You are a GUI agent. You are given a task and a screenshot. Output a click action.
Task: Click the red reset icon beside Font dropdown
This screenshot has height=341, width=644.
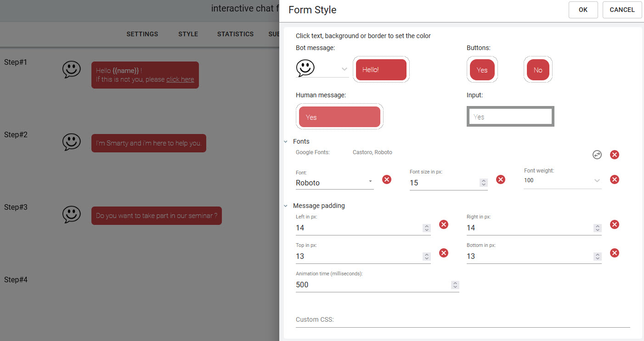[387, 179]
